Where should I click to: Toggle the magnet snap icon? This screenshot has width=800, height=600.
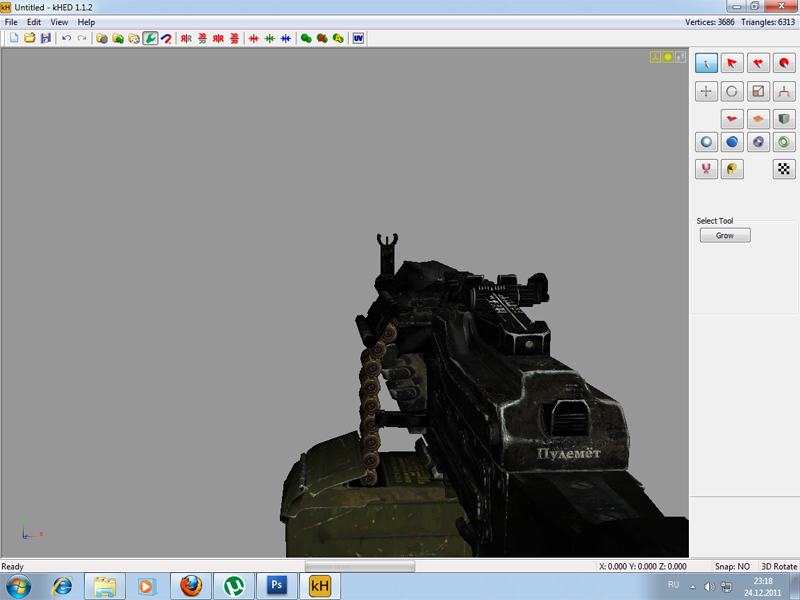click(x=166, y=38)
